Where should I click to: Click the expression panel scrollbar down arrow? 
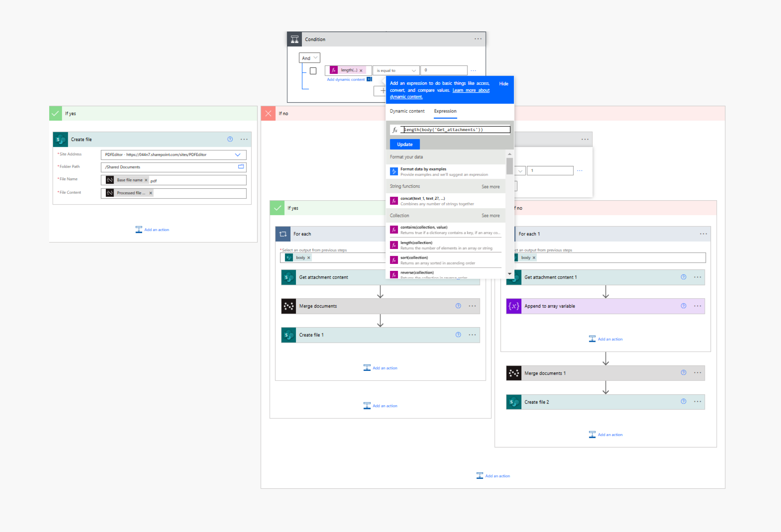coord(510,274)
